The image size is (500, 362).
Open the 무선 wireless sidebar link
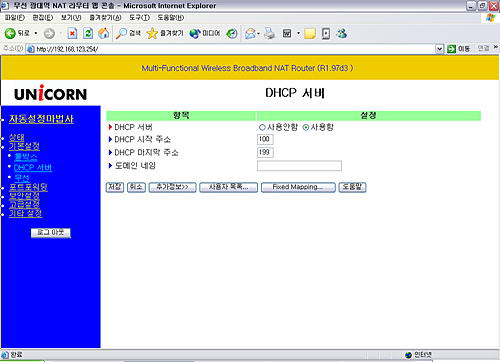[x=22, y=178]
